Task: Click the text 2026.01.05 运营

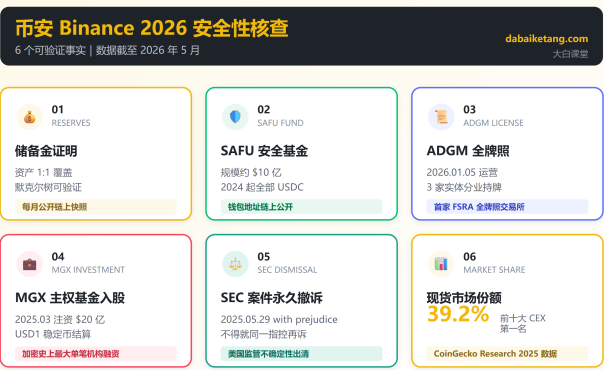Action: click(462, 172)
